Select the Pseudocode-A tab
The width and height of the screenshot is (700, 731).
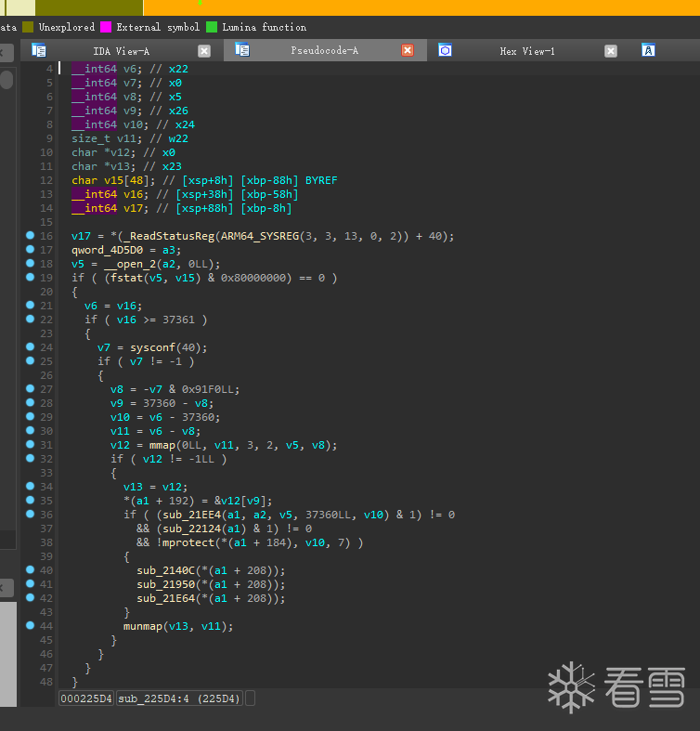(324, 50)
